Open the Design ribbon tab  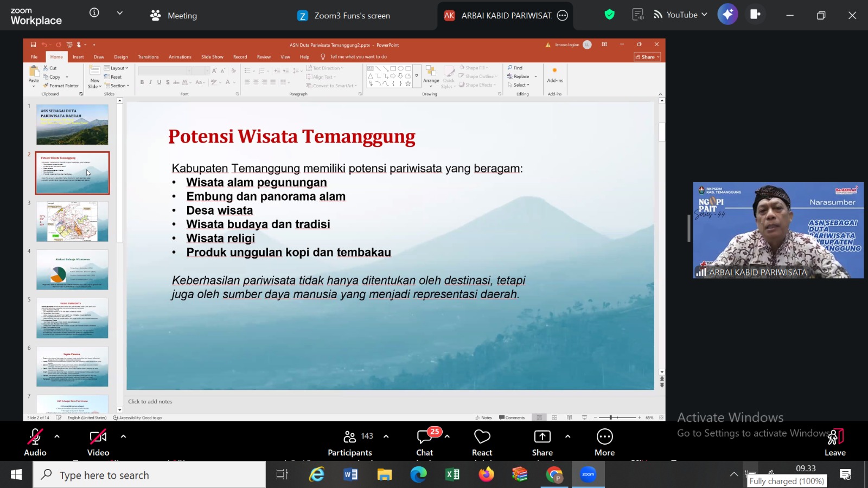(x=121, y=57)
